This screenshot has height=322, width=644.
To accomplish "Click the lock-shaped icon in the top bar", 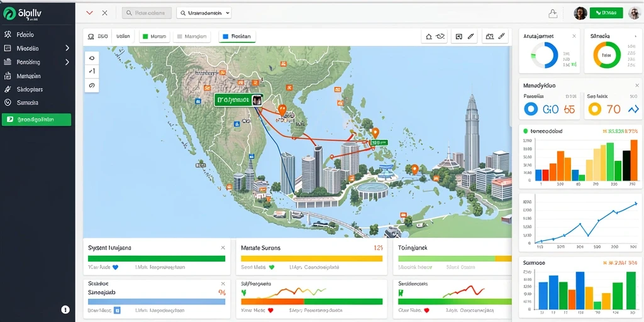I will pos(553,13).
